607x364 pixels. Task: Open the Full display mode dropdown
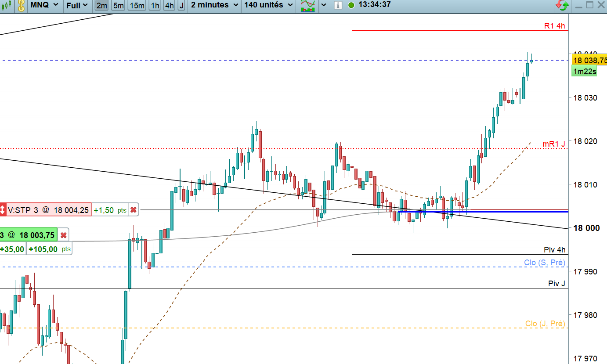(x=77, y=5)
